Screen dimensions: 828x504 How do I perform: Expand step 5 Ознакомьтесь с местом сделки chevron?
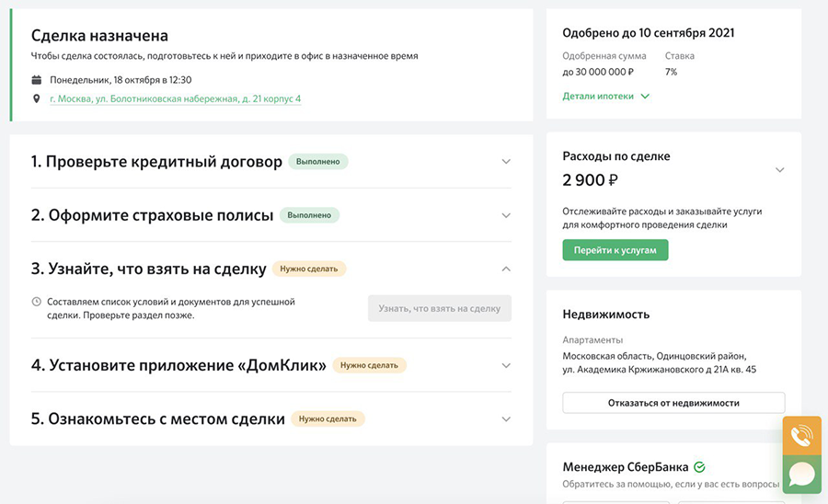pos(505,419)
